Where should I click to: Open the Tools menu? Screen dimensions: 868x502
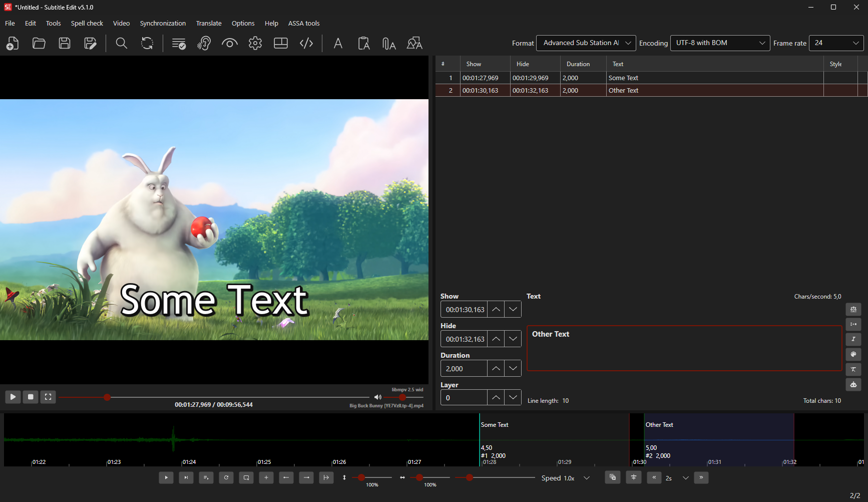click(53, 24)
